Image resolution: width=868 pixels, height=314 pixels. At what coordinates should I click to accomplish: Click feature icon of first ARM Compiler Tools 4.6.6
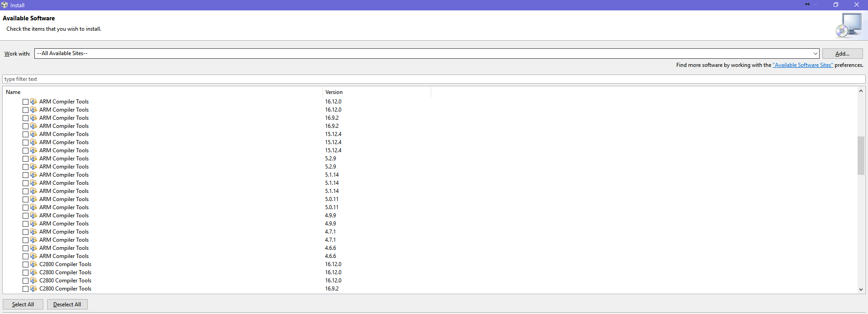33,248
